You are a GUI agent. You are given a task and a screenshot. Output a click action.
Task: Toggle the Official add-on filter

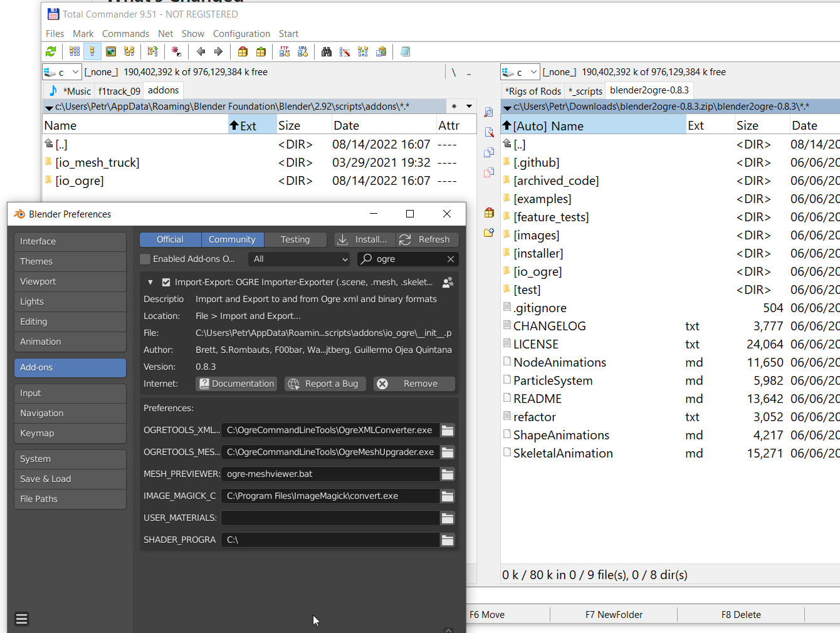170,239
